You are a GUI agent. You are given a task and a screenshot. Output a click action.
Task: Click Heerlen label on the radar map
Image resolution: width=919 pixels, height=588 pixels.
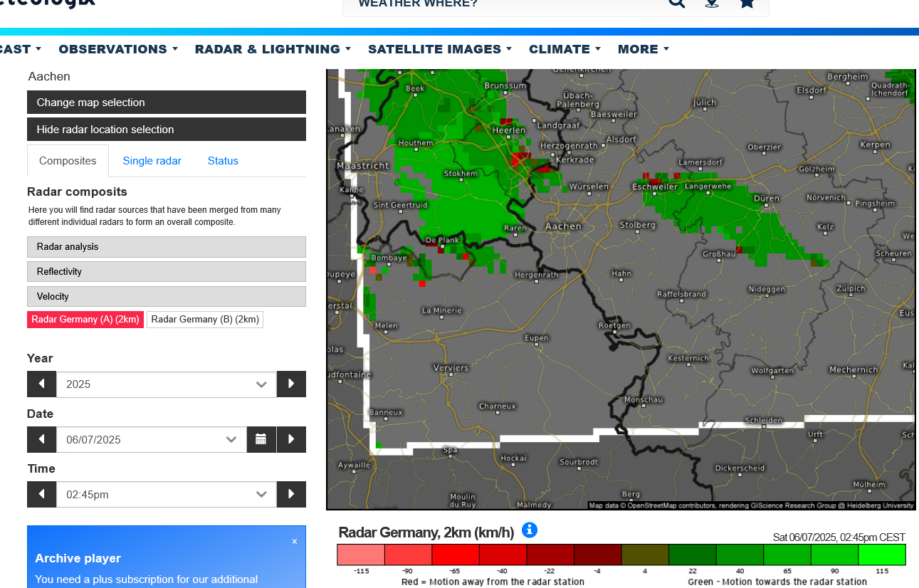(509, 130)
